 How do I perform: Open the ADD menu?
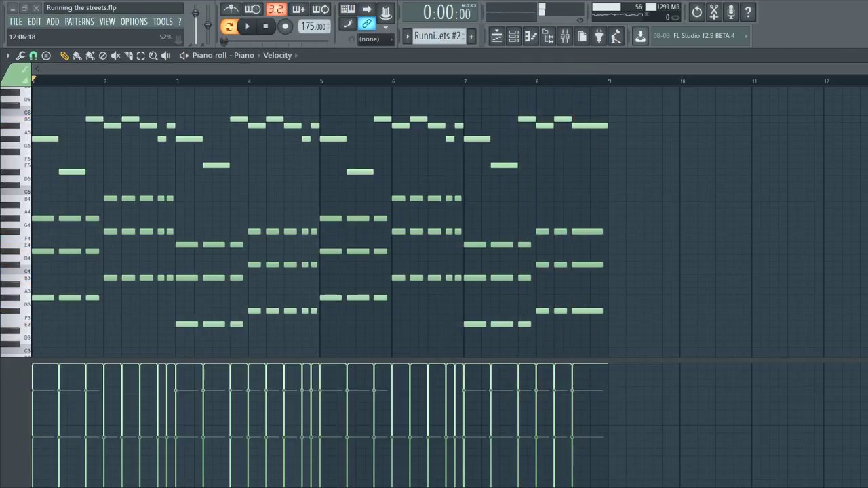click(x=53, y=22)
